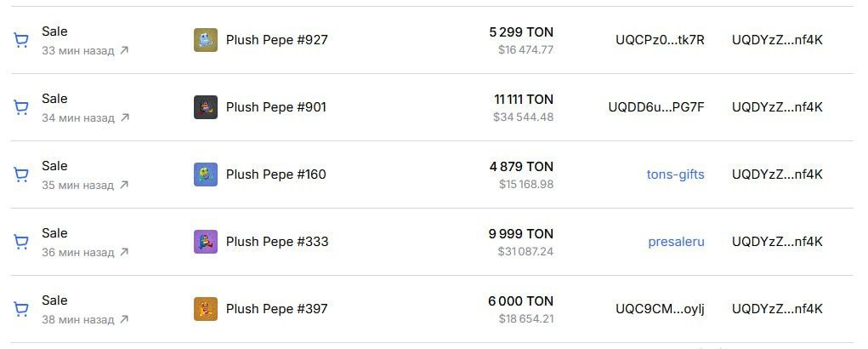Open seller address UQC9CM...oylj
This screenshot has height=349, width=868.
(660, 308)
